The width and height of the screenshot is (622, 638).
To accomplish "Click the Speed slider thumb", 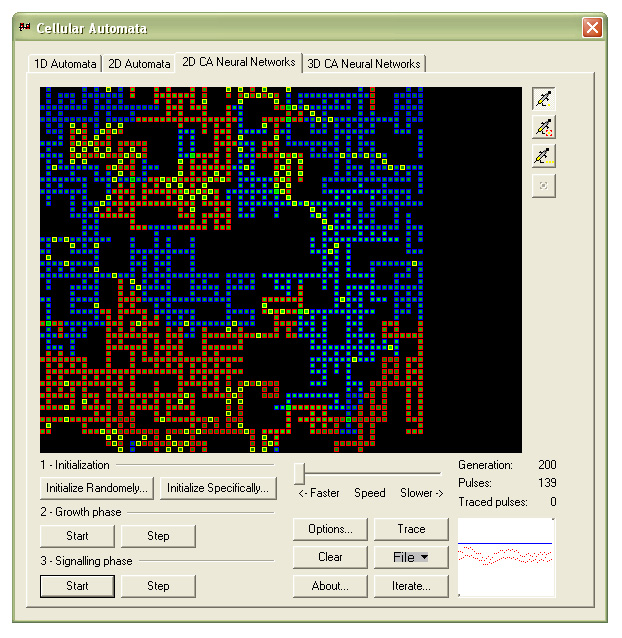I will coord(300,474).
